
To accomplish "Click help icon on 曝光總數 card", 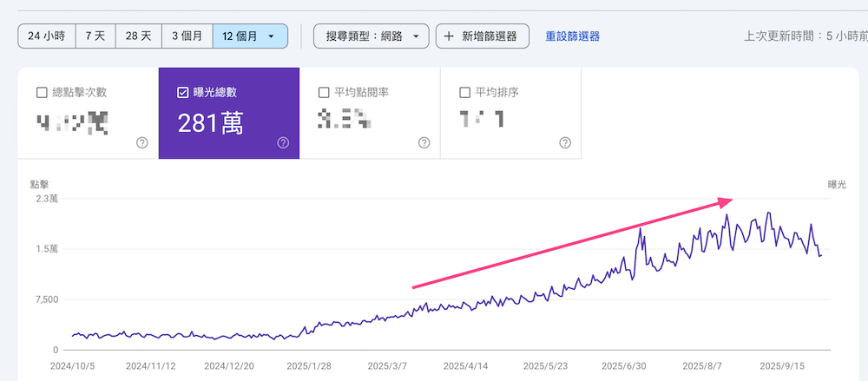I will 283,143.
